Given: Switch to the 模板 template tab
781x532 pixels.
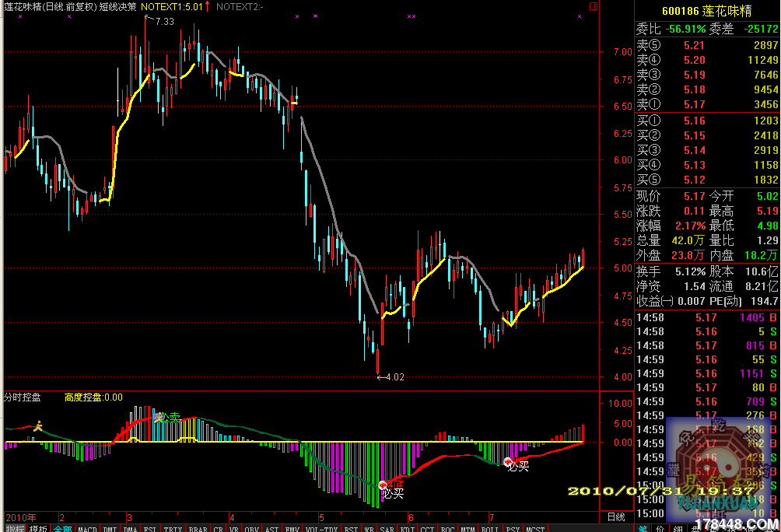Looking at the screenshot, I should click(37, 527).
